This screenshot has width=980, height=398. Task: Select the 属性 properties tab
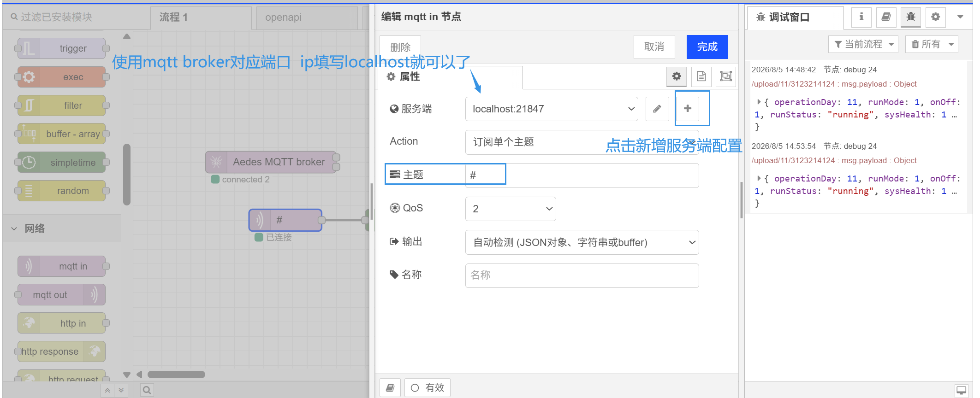point(450,77)
